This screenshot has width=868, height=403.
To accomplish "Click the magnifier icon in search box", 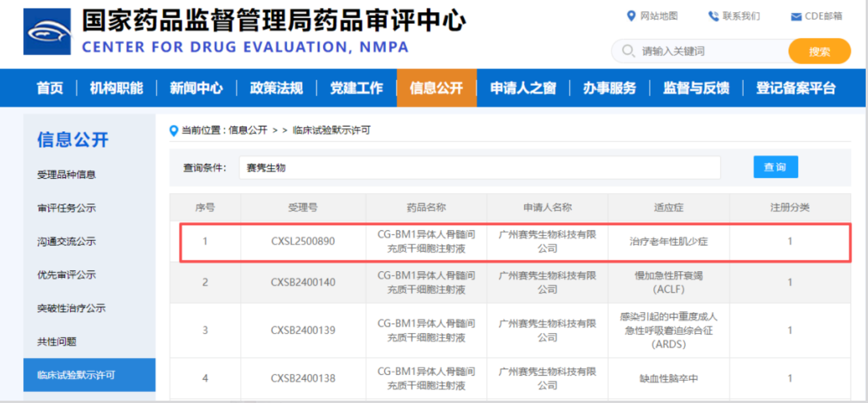I will (x=628, y=51).
